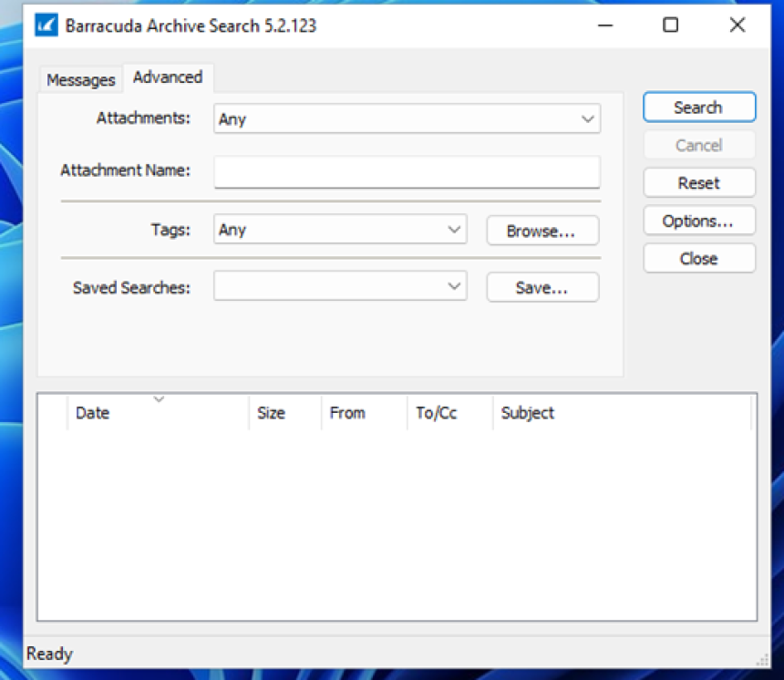Click the Barracuda app icon in title bar
Image resolution: width=784 pixels, height=680 pixels.
click(46, 25)
